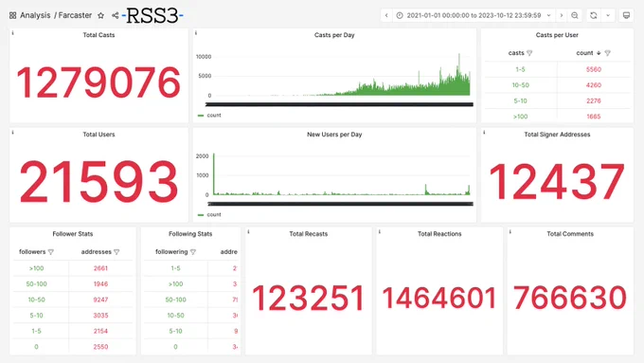
Task: Click the 4260 count cell
Action: [x=594, y=85]
